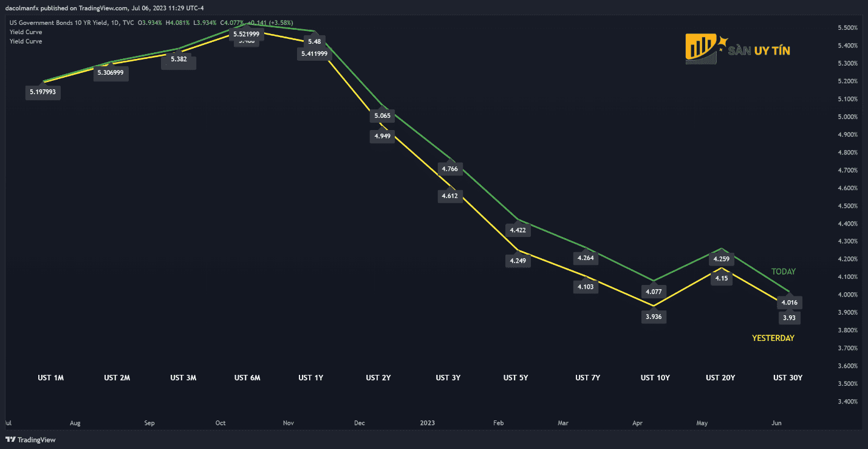This screenshot has height=449, width=868.
Task: Click the O3.934% open value
Action: tap(150, 22)
